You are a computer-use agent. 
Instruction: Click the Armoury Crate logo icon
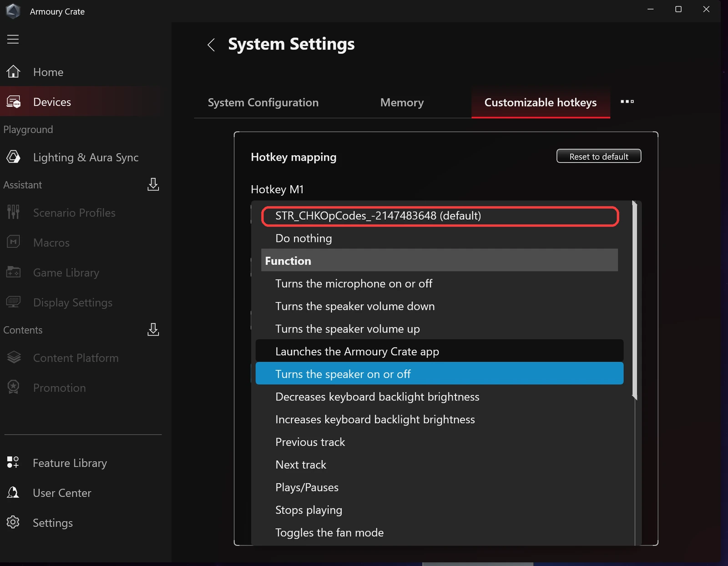click(x=13, y=11)
